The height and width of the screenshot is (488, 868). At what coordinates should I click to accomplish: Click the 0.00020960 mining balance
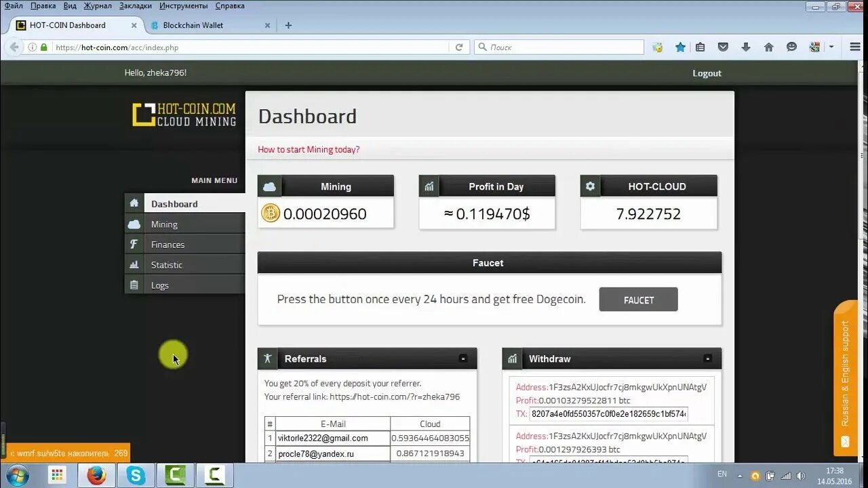coord(325,214)
